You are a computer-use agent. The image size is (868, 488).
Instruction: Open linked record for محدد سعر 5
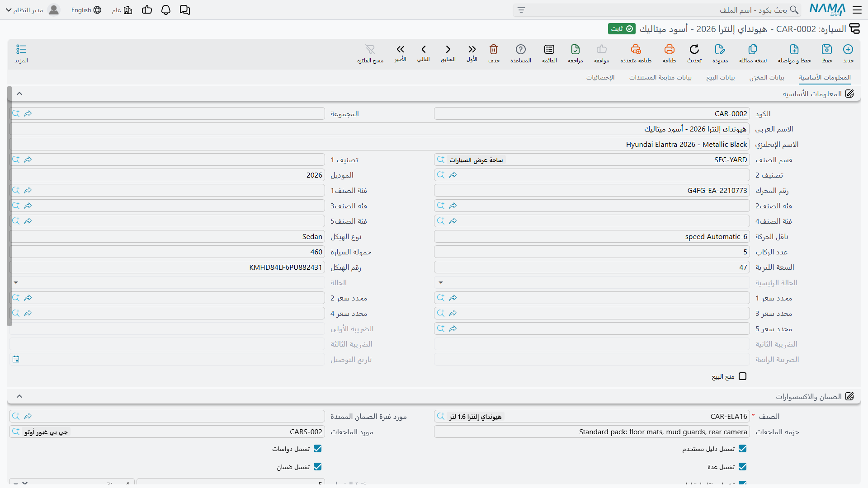coord(453,328)
